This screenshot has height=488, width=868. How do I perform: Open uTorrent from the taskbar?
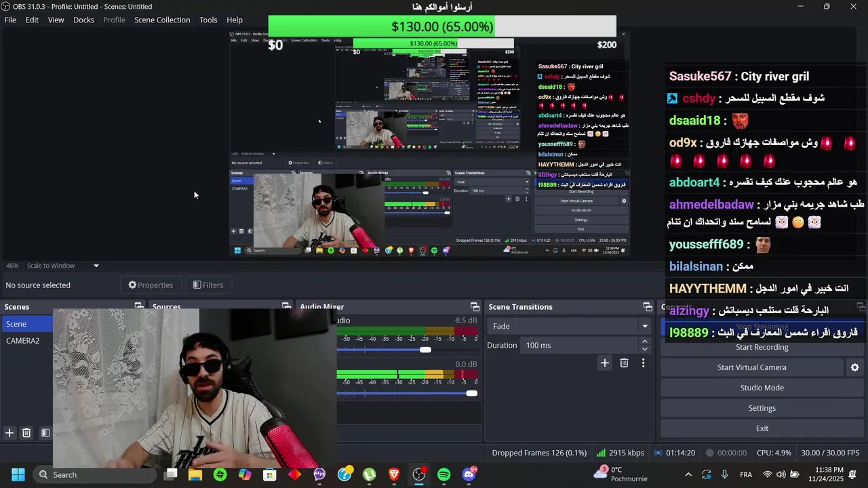click(x=369, y=474)
